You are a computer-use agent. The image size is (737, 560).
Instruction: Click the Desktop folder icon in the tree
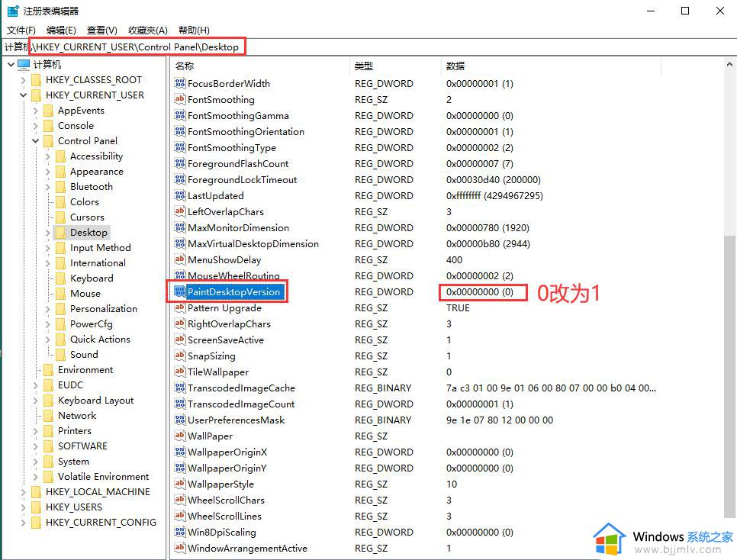pos(60,232)
